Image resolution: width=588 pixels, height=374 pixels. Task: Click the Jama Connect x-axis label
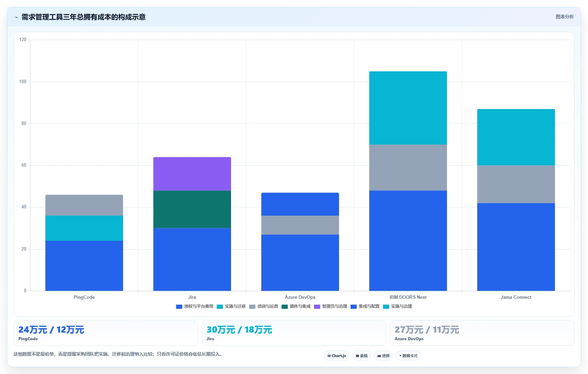(x=516, y=297)
